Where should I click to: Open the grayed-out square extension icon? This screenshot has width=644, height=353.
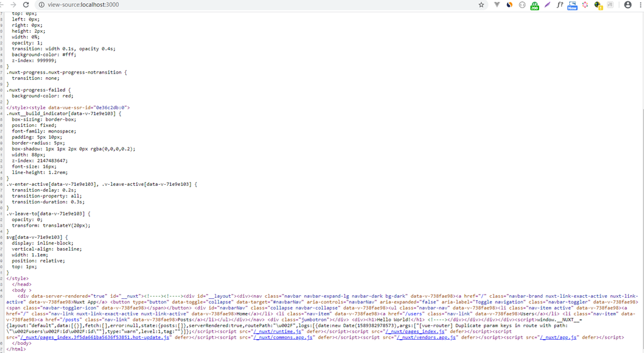click(610, 5)
